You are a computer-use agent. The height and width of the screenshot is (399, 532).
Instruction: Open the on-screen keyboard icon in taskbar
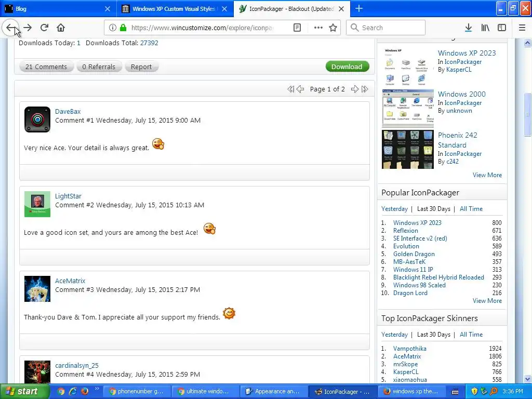455,392
